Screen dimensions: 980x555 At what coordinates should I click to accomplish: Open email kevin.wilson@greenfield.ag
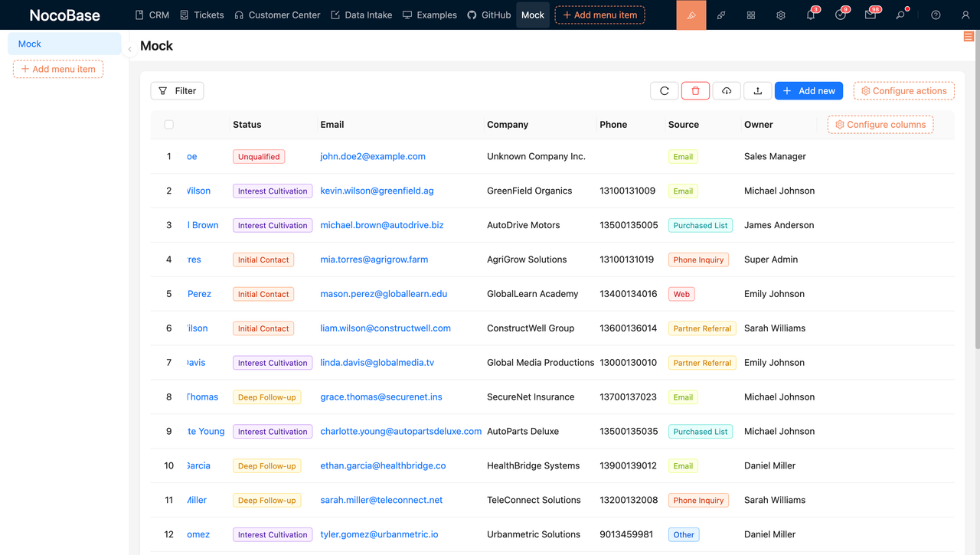[377, 191]
